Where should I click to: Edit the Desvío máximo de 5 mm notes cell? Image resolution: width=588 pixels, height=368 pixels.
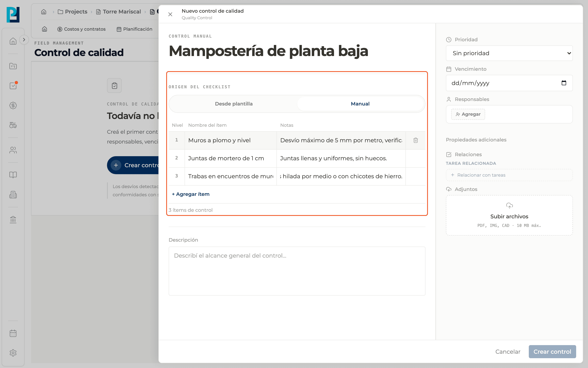click(x=341, y=140)
